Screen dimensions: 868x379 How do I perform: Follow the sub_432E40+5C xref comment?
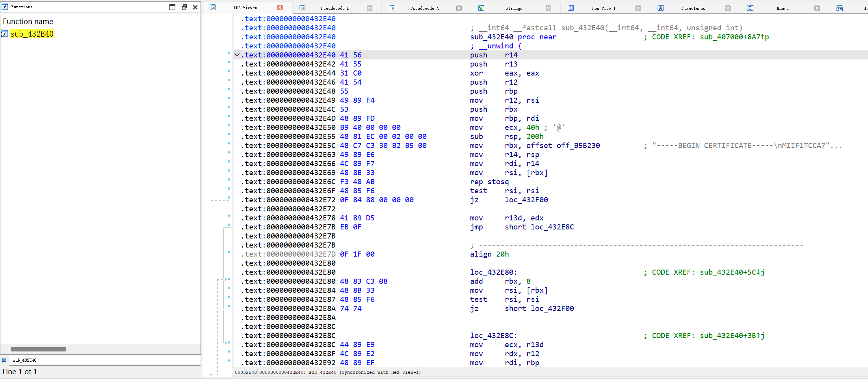click(x=732, y=272)
